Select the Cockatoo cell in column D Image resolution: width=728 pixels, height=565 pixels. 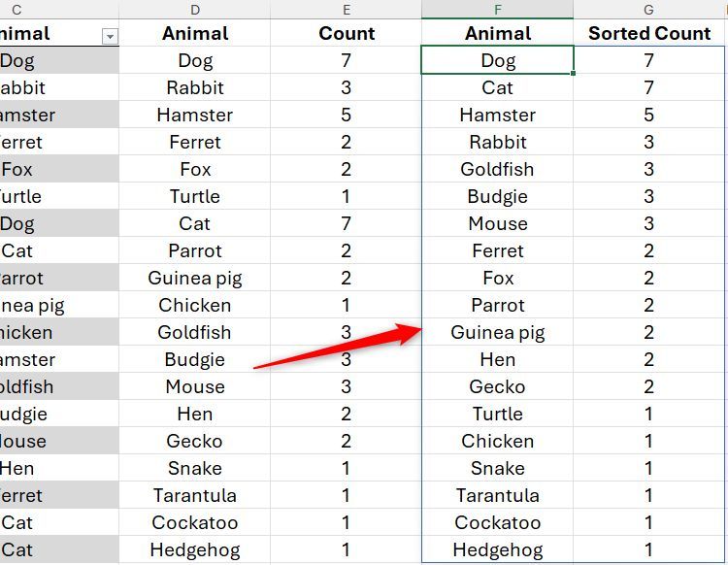195,522
